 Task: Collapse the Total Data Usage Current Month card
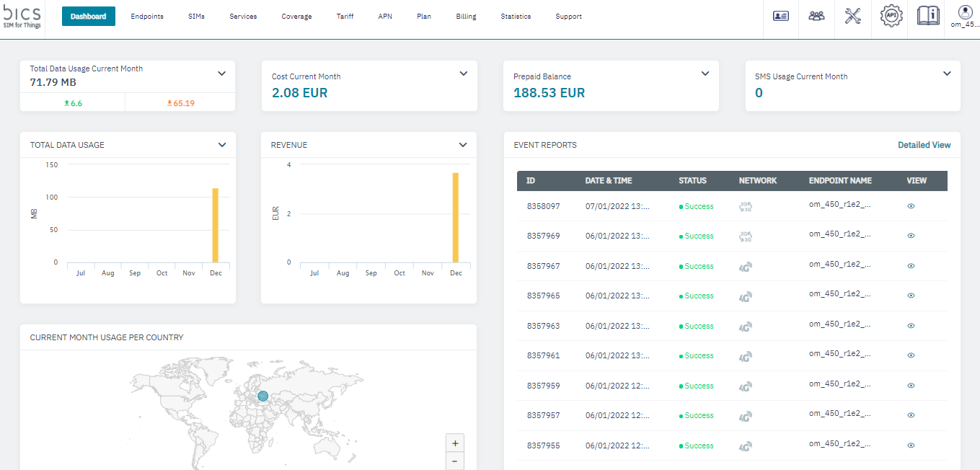[222, 73]
